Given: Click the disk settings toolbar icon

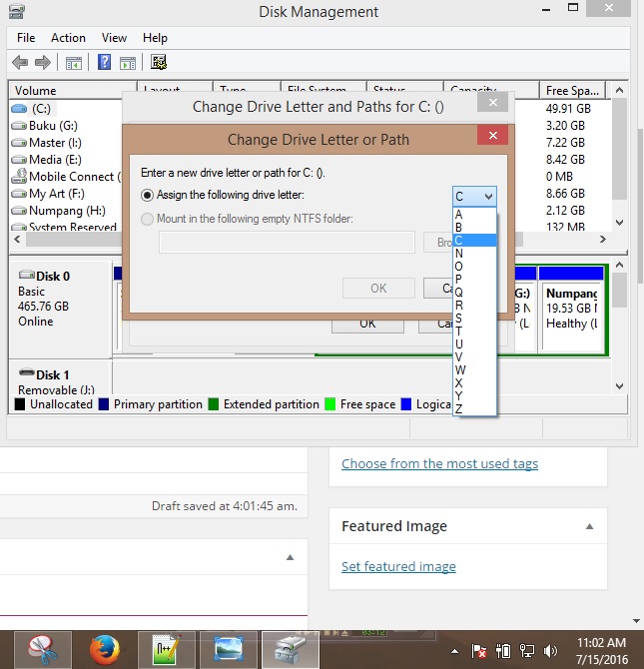Looking at the screenshot, I should click(x=159, y=62).
